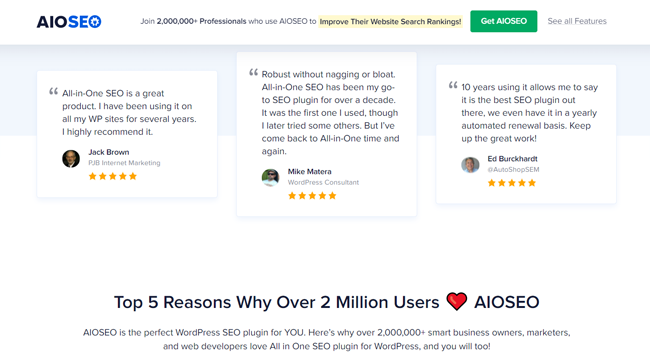The image size is (650, 363).
Task: Click the gear icon inside the AIOSEO logo
Action: point(95,22)
